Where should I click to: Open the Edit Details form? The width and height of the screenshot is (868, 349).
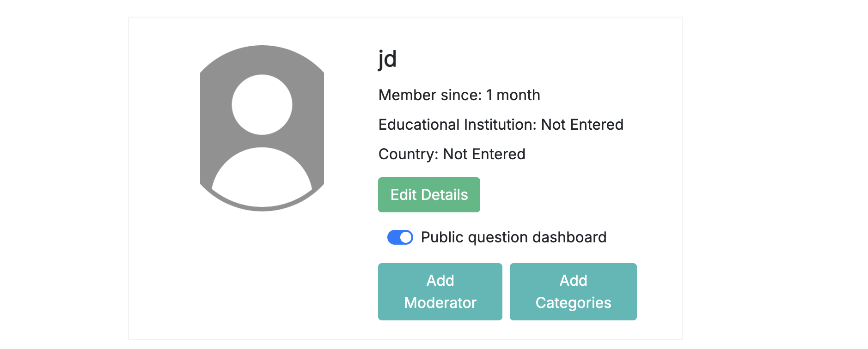pyautogui.click(x=429, y=195)
